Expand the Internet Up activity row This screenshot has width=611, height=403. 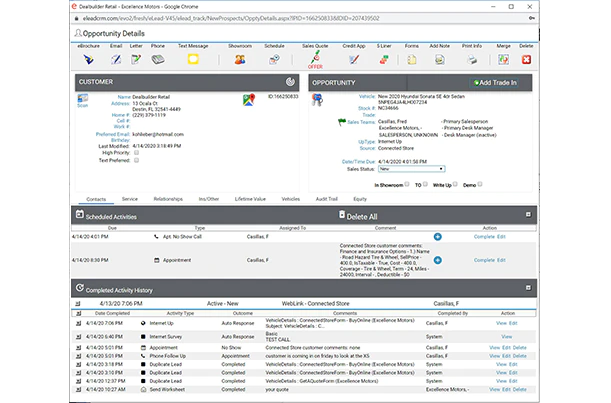pyautogui.click(x=78, y=323)
